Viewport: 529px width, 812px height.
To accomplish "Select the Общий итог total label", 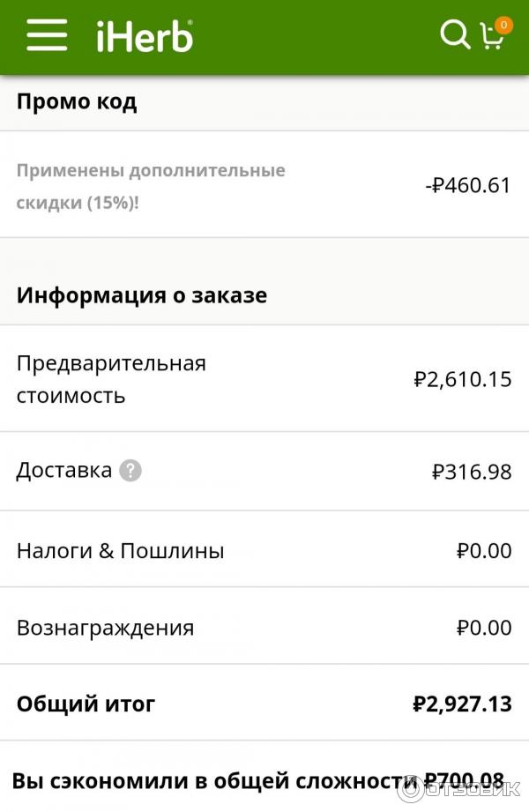I will click(x=86, y=704).
